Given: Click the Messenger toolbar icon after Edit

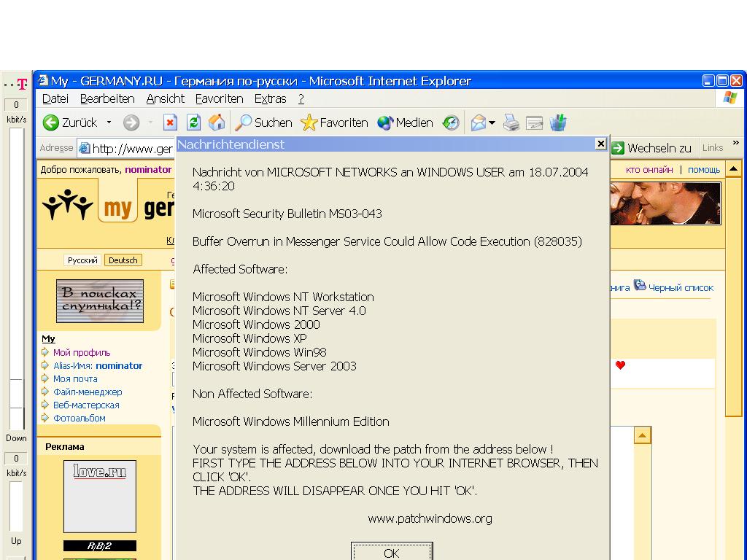Looking at the screenshot, I should coord(558,122).
